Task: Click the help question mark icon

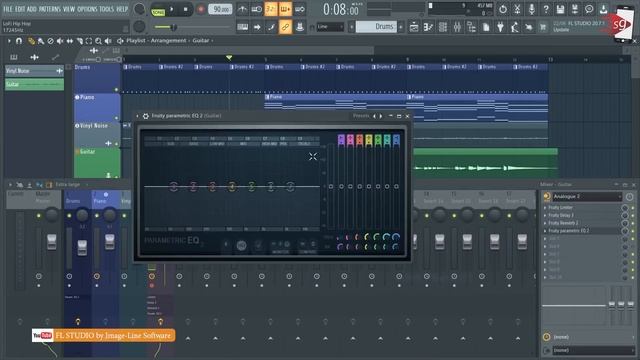Action: coord(546,9)
